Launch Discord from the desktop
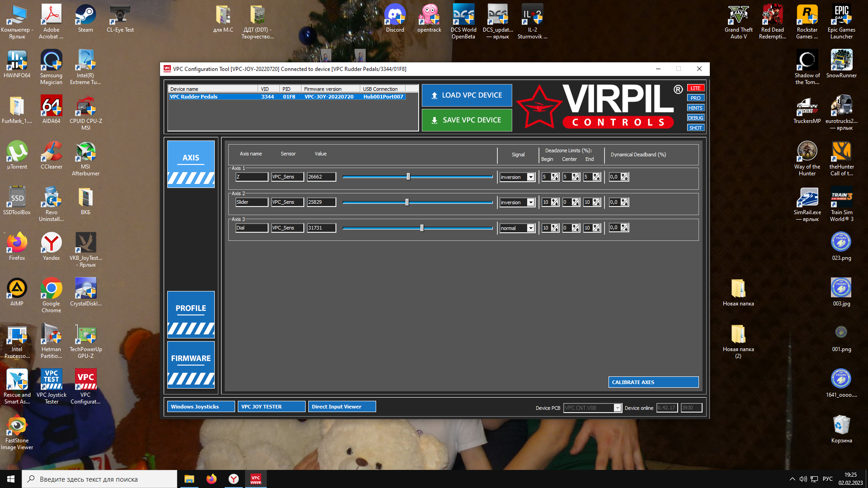Screen dimensions: 868x488 [395, 19]
